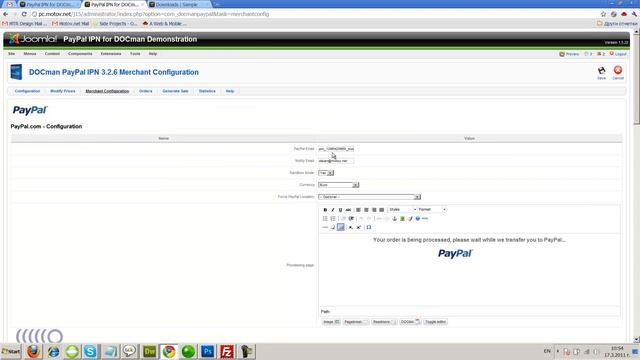The width and height of the screenshot is (640, 360).
Task: Apply Bold formatting in the editor
Action: point(325,210)
